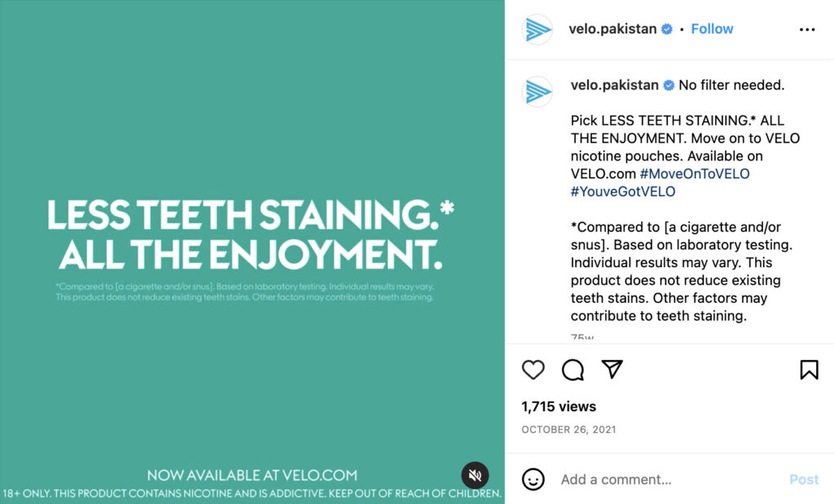This screenshot has height=504, width=834.
Task: Open the October 26, 2021 timestamp
Action: click(568, 430)
